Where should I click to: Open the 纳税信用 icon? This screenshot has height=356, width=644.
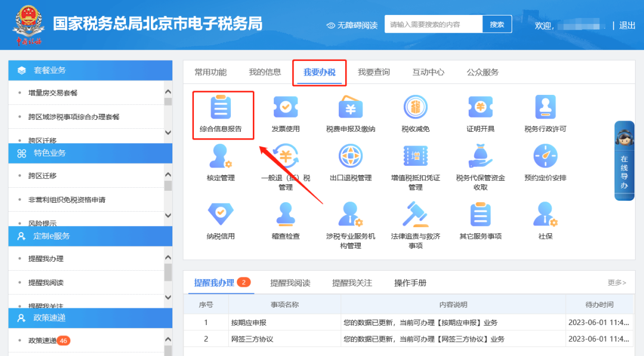(221, 214)
